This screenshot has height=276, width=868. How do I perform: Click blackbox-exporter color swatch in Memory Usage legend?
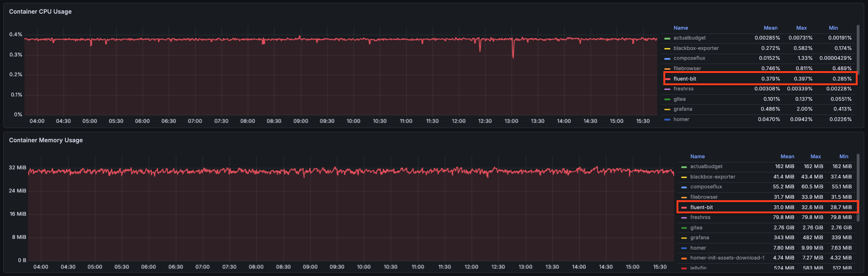684,177
